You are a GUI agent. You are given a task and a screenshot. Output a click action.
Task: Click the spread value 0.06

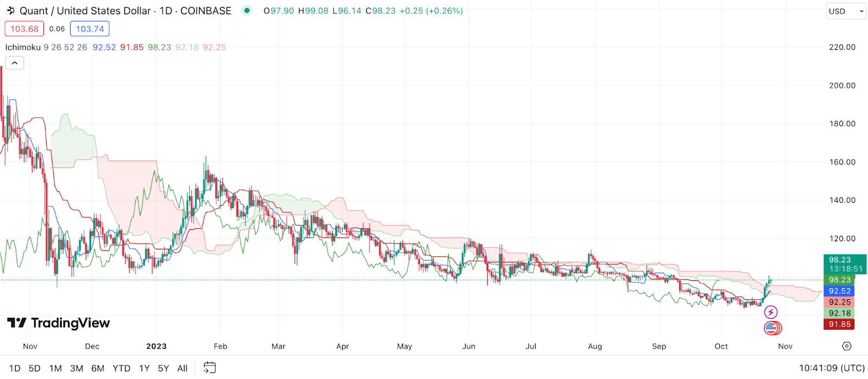57,29
